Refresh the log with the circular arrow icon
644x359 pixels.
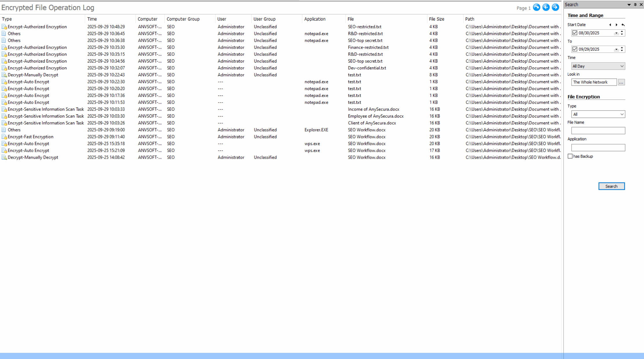[537, 7]
